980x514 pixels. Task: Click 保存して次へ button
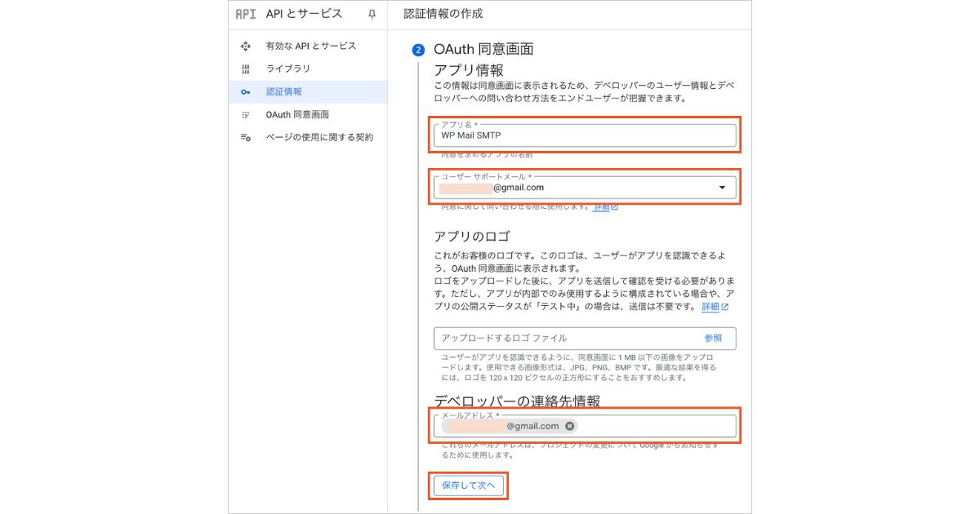click(469, 485)
